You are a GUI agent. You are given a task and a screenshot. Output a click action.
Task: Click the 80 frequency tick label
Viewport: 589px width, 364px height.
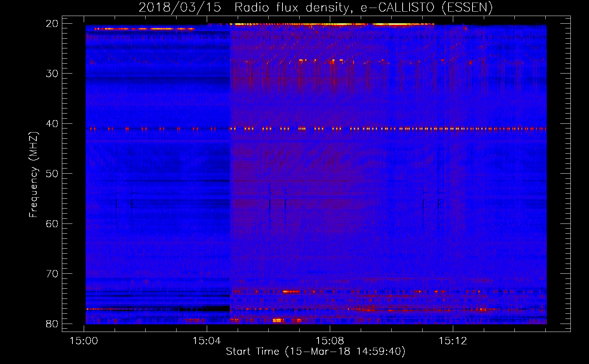click(x=52, y=324)
